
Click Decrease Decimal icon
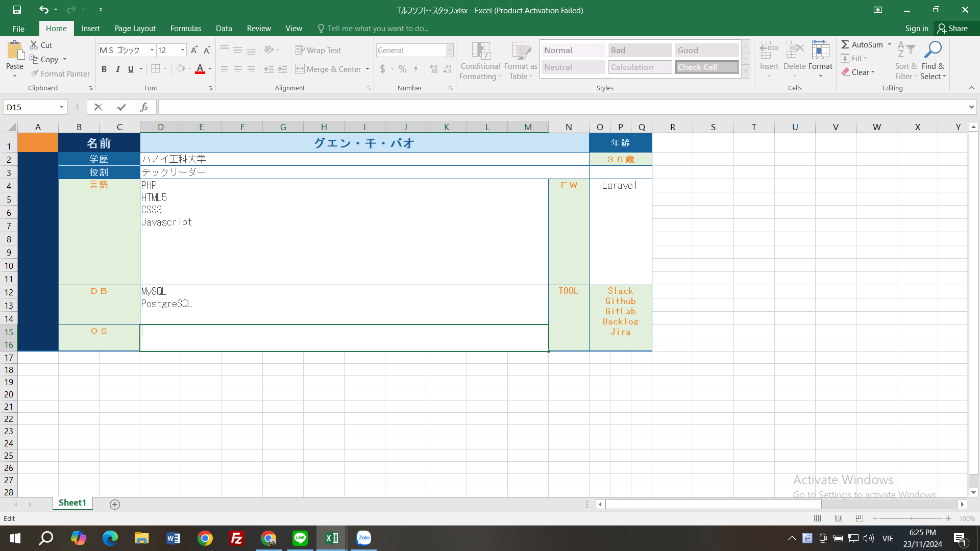[x=447, y=69]
